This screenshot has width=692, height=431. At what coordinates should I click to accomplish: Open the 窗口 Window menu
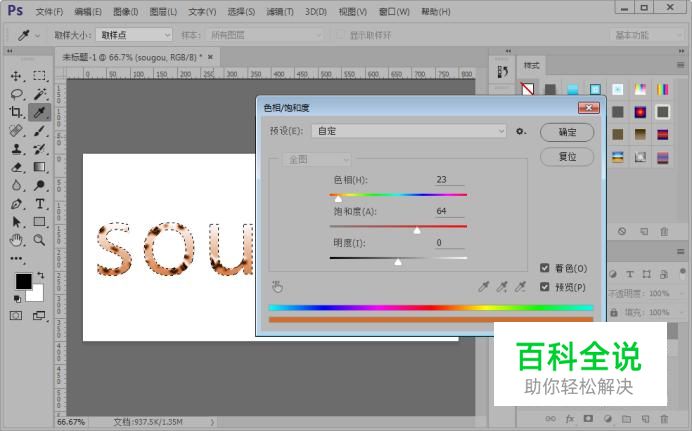click(x=394, y=11)
